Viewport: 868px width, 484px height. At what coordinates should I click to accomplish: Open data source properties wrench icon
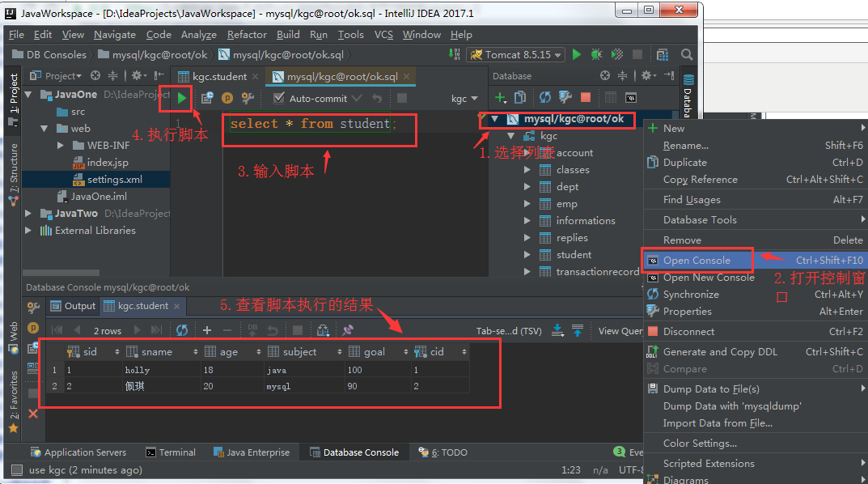[x=565, y=98]
